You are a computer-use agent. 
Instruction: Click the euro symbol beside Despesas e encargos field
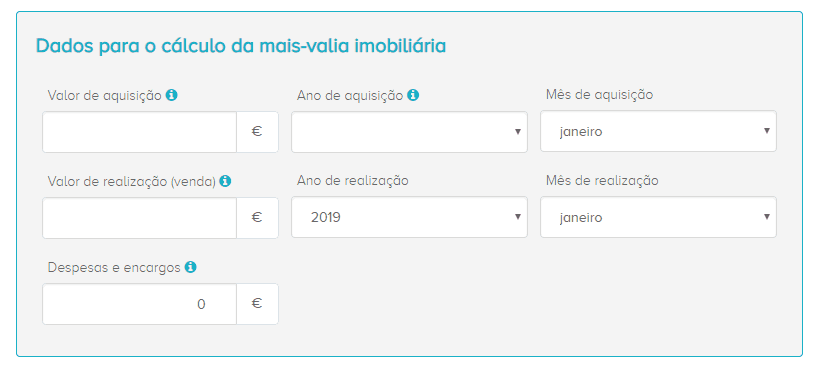pyautogui.click(x=257, y=304)
